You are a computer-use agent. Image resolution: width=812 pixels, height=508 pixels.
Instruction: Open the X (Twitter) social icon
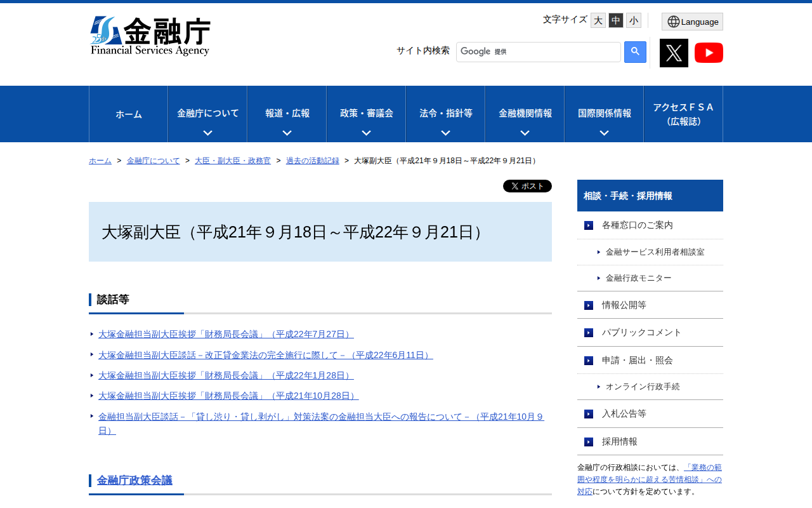pos(674,53)
